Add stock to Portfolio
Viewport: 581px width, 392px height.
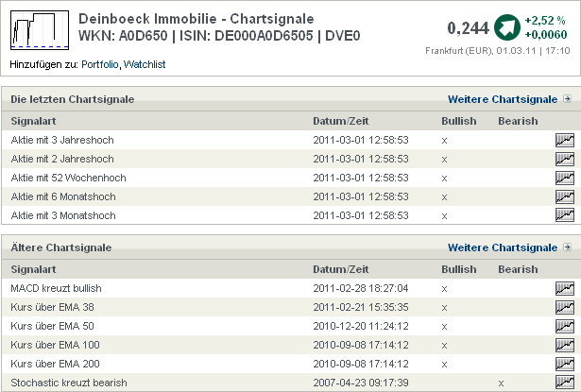100,63
